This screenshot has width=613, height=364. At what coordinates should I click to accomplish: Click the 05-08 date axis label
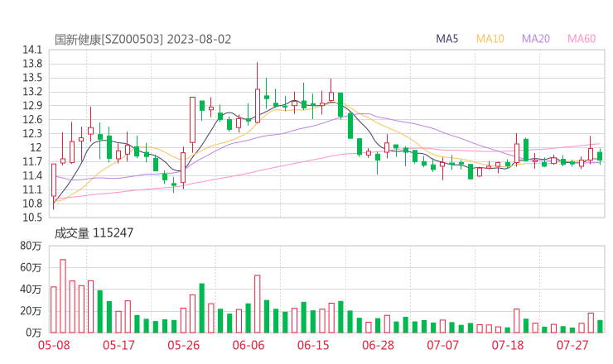click(54, 345)
